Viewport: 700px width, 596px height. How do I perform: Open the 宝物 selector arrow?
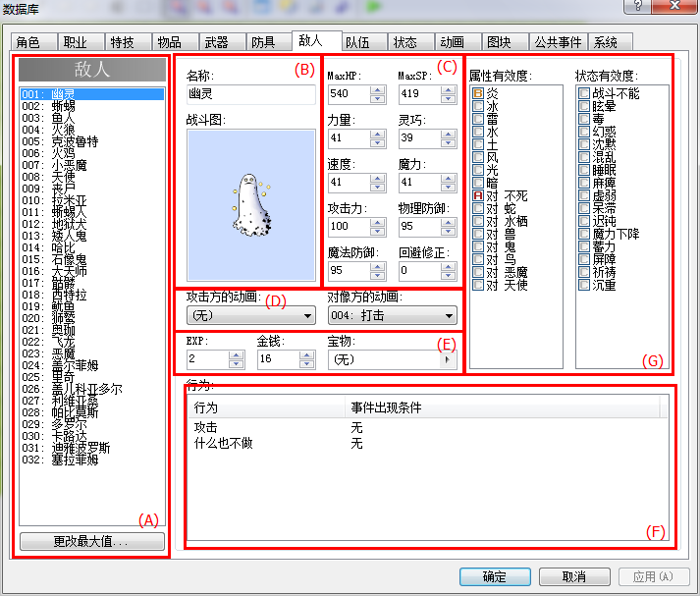pos(448,359)
